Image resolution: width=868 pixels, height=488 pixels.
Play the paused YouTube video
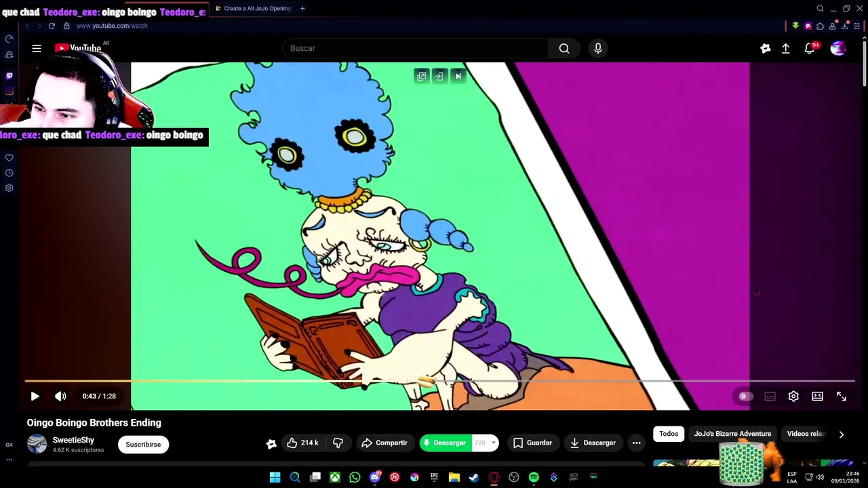pos(35,396)
